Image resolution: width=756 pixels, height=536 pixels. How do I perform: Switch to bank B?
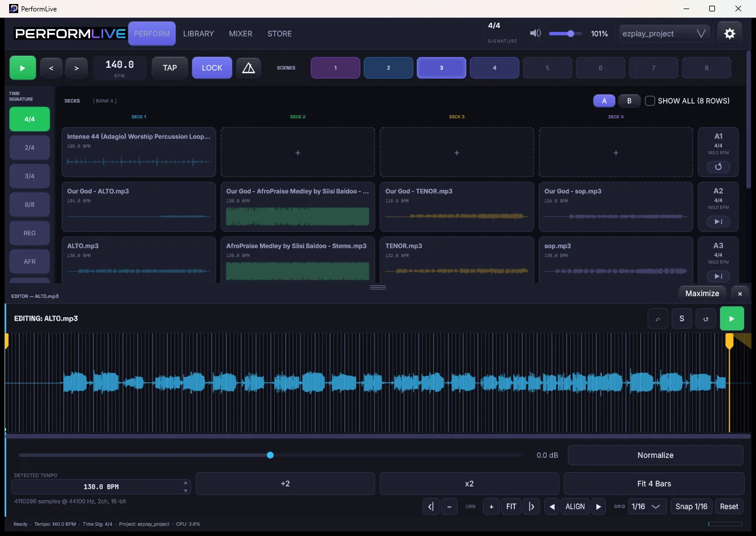(629, 101)
